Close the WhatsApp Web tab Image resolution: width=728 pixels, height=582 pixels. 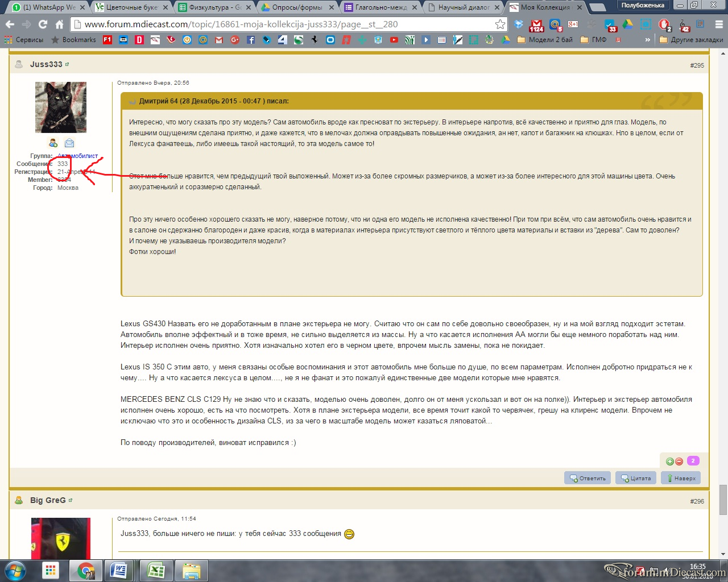[x=82, y=7]
